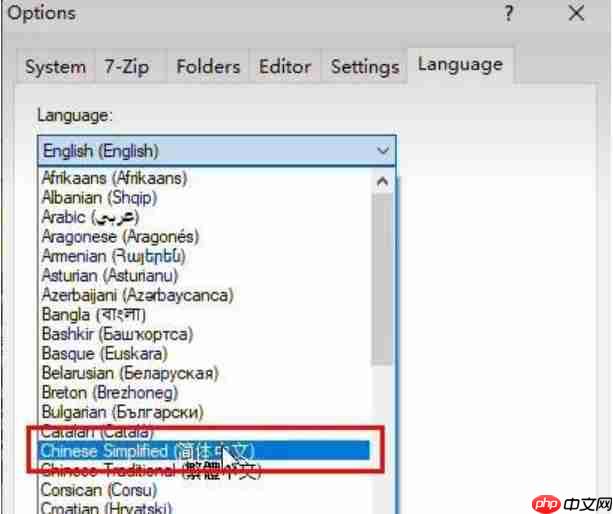
Task: Select the Armenian language entry
Action: coord(205,256)
